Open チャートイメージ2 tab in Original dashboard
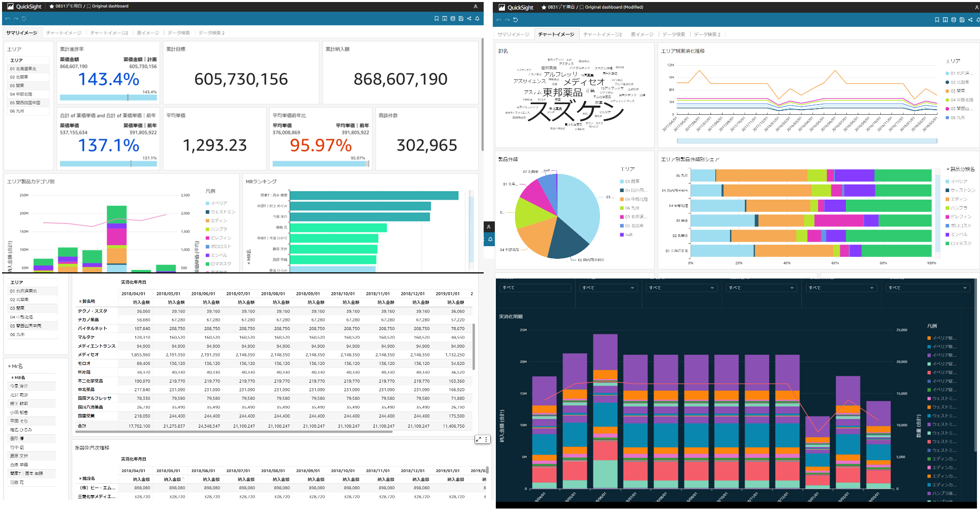The height and width of the screenshot is (509, 980). point(109,33)
